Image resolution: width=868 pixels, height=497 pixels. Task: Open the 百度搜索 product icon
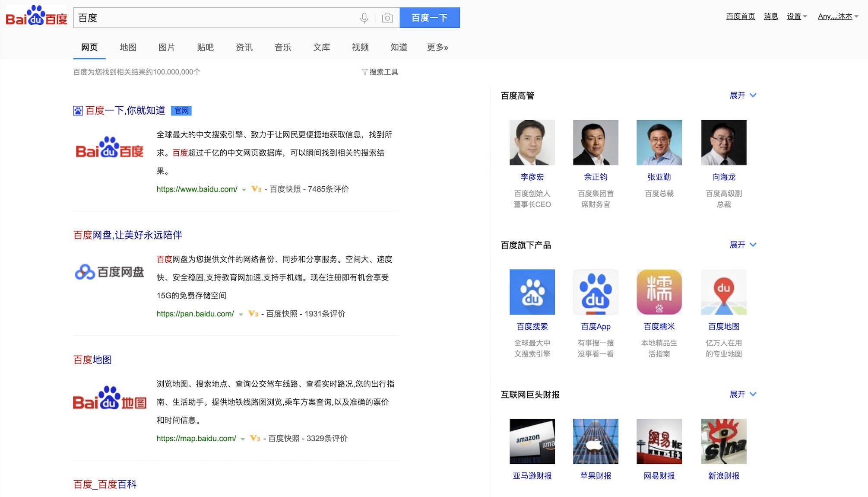click(x=532, y=292)
